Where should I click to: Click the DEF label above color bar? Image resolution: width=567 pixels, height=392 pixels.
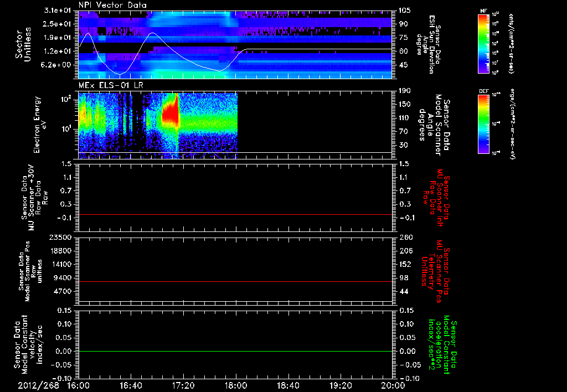[x=484, y=91]
